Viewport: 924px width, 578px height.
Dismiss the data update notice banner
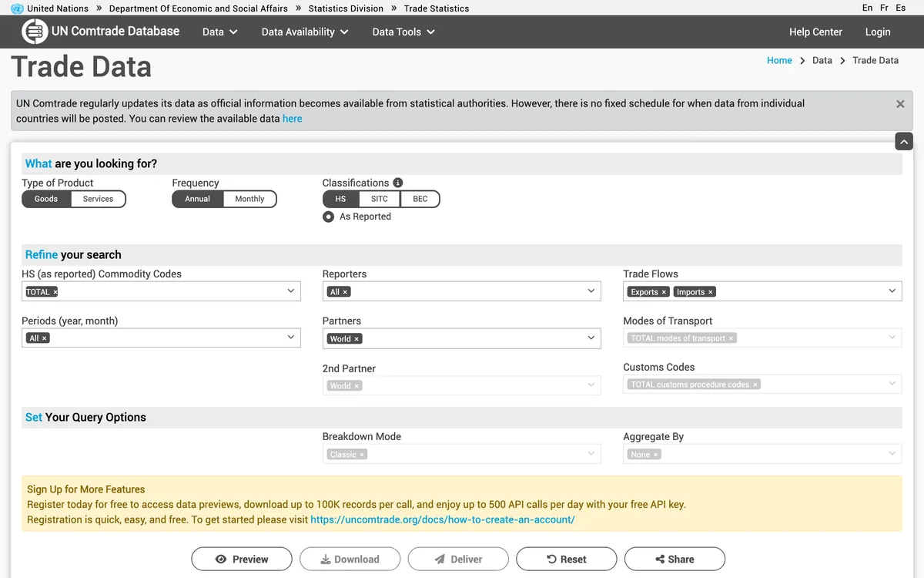(900, 104)
